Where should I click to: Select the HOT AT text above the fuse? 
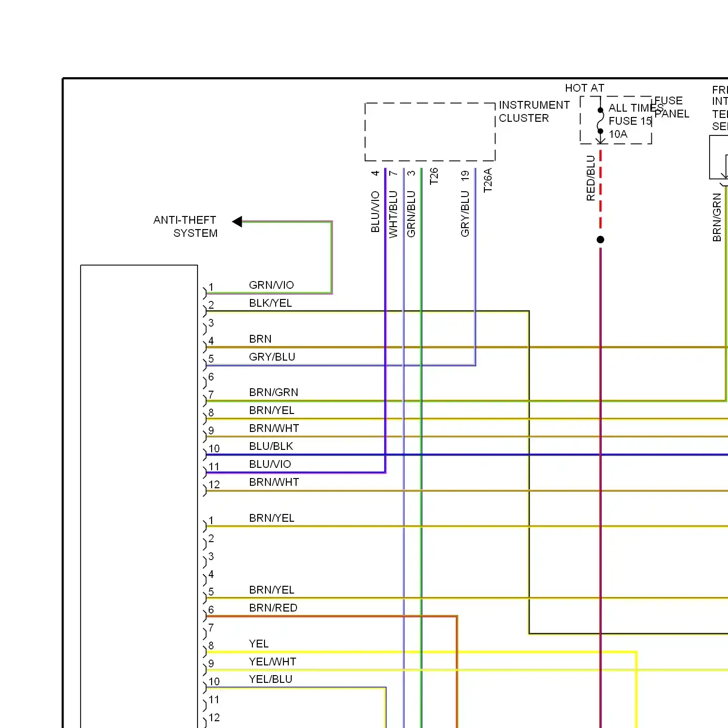click(584, 88)
